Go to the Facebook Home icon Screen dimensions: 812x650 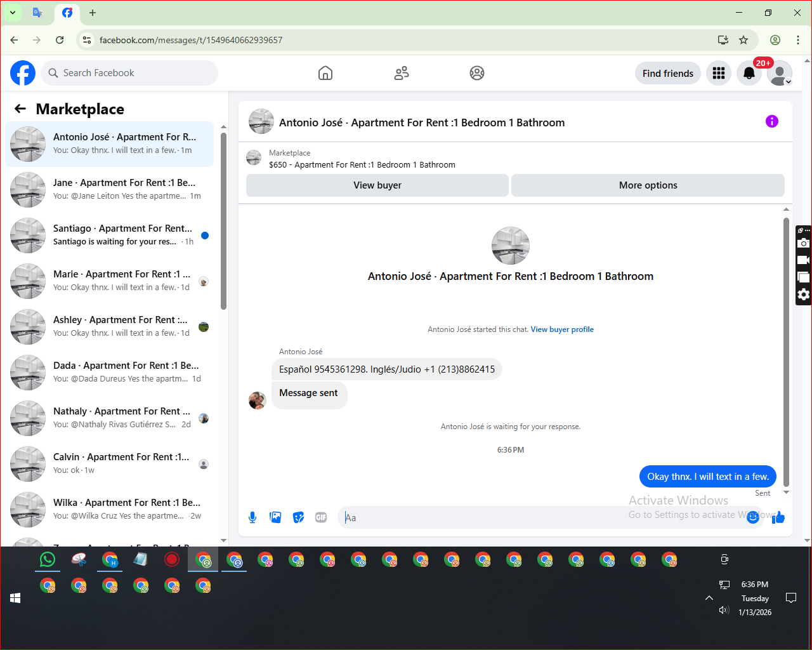click(x=325, y=73)
